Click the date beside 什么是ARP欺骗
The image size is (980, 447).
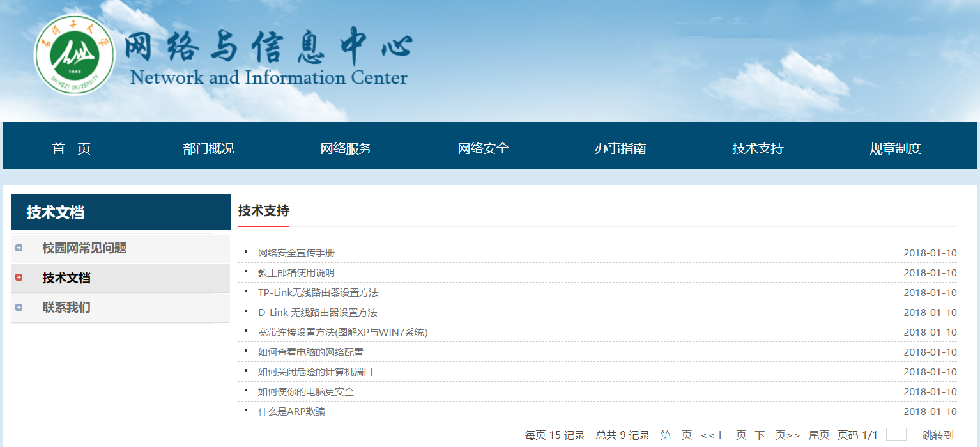[x=930, y=411]
